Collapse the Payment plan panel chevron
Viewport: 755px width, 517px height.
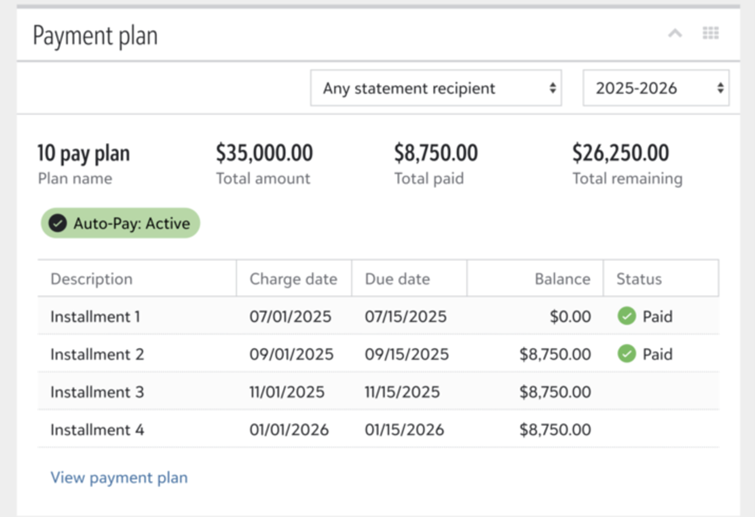[675, 33]
